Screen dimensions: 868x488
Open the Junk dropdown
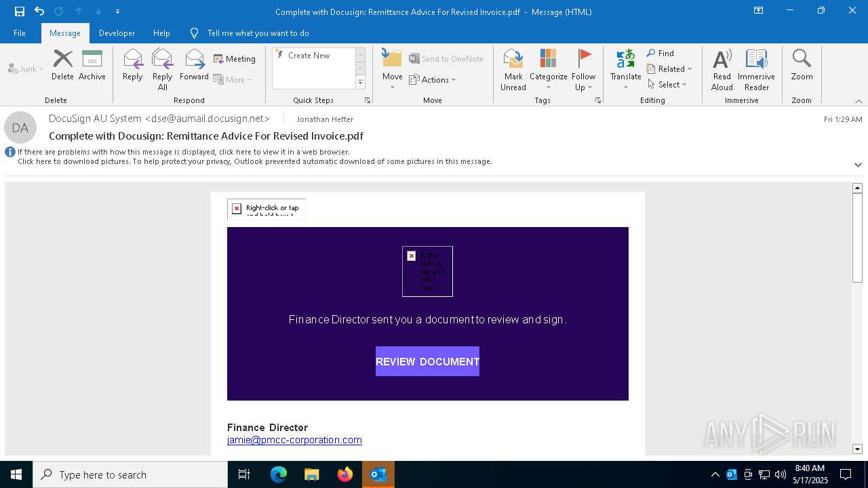click(x=26, y=68)
